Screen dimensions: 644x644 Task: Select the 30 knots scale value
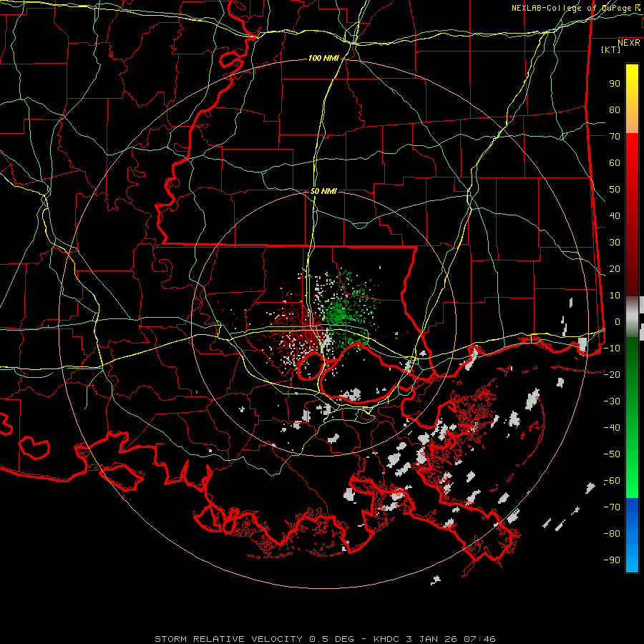[615, 243]
